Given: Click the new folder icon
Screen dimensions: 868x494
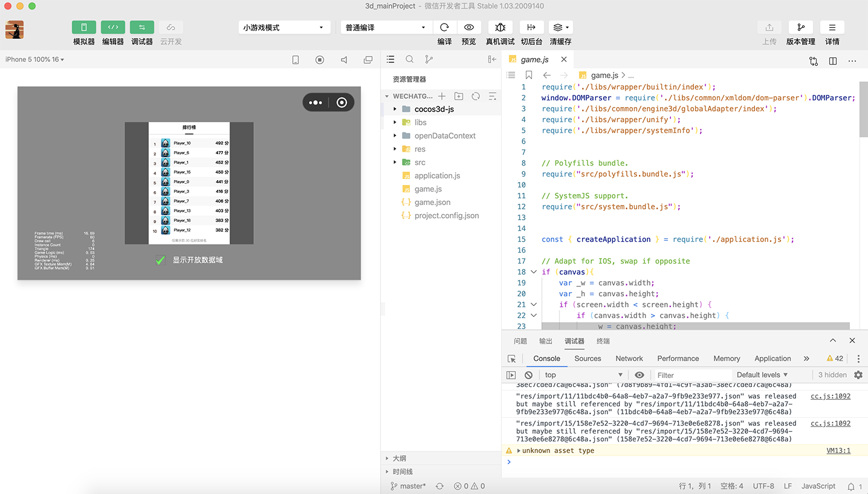Looking at the screenshot, I should (459, 96).
